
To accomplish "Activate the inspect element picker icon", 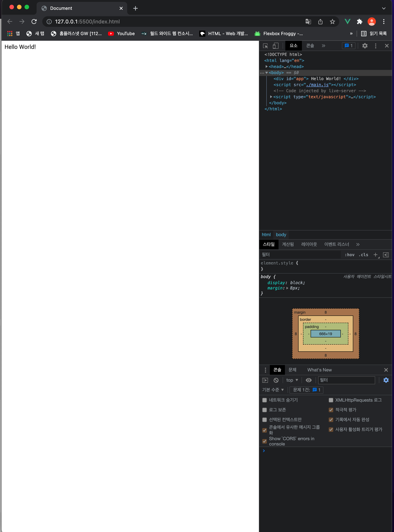I will [x=265, y=46].
